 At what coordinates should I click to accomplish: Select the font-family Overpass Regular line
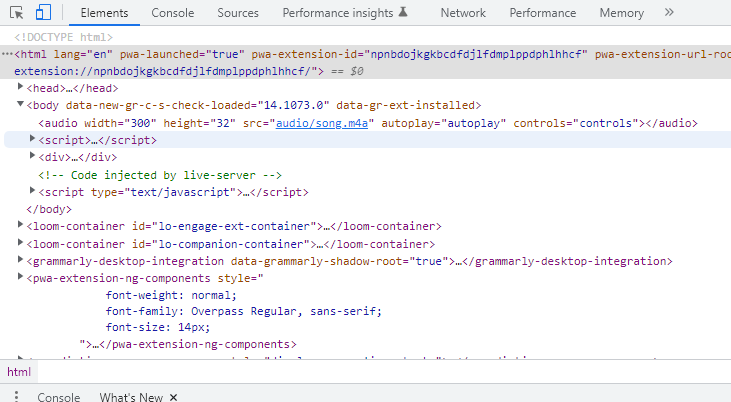pos(243,311)
